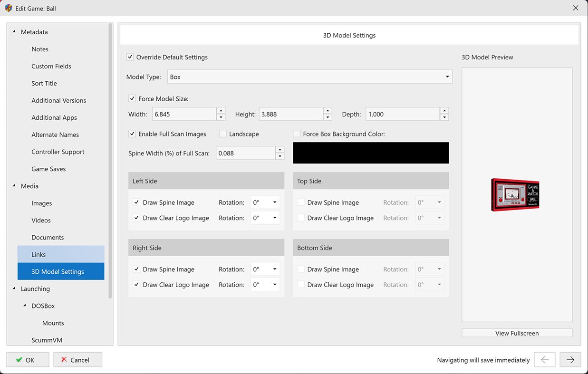Close the Edit Game dialog window
Viewport: 588px width, 374px height.
point(576,8)
